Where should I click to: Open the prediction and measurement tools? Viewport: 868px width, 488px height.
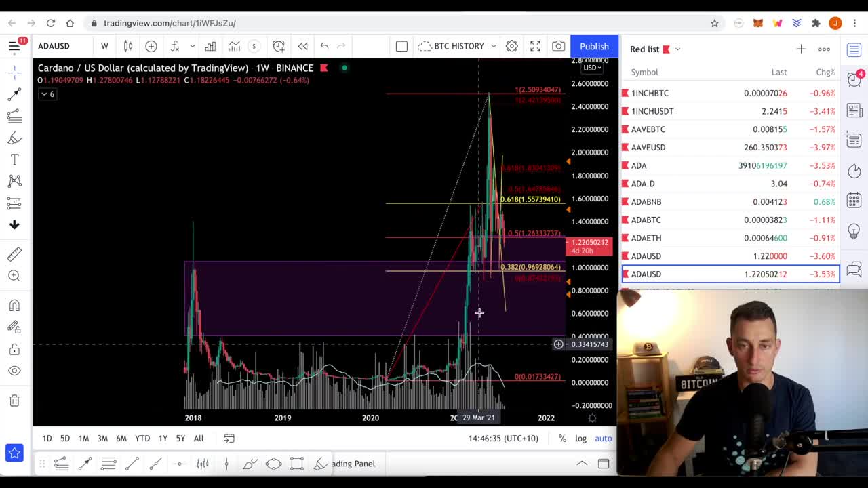(14, 203)
